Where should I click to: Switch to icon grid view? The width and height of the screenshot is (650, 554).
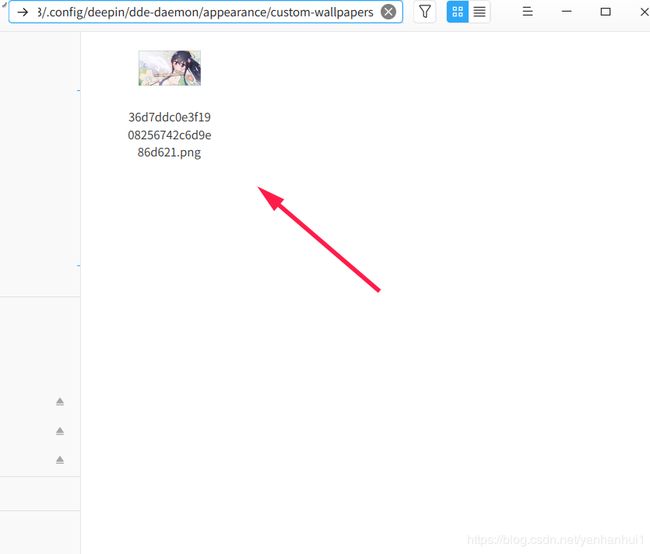coord(458,12)
